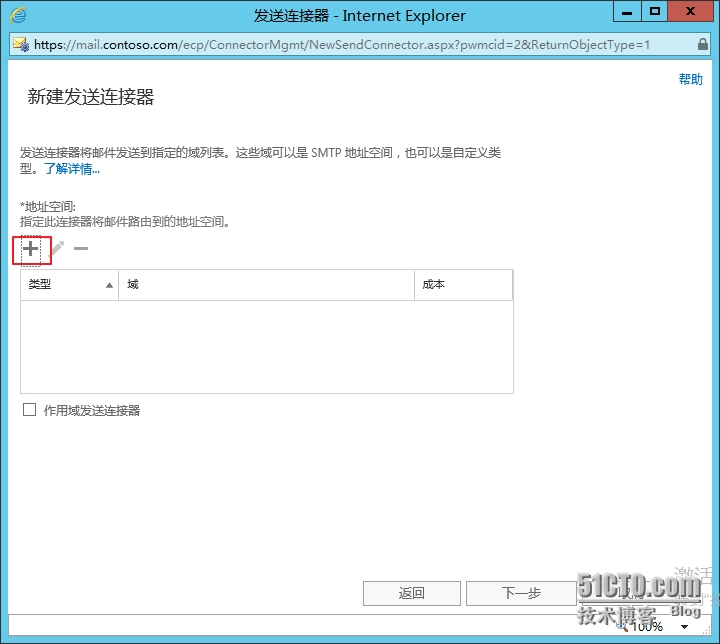This screenshot has width=720, height=644.
Task: Enable the 作用域发送连接器 checkbox
Action: tap(29, 410)
